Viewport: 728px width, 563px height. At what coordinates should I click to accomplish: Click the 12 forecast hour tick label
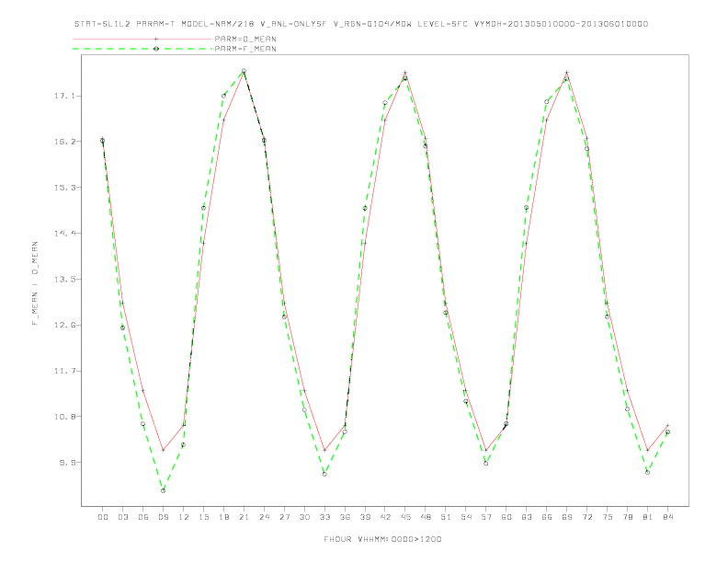(x=184, y=517)
